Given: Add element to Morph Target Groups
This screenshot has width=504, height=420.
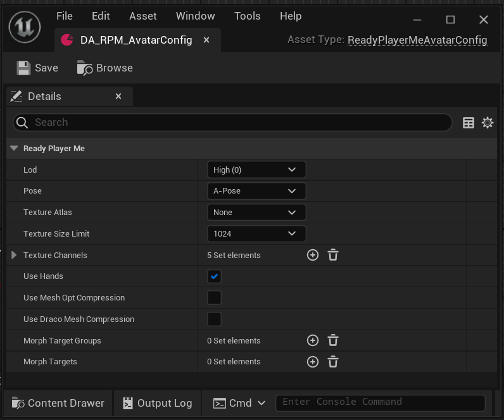Looking at the screenshot, I should [313, 341].
